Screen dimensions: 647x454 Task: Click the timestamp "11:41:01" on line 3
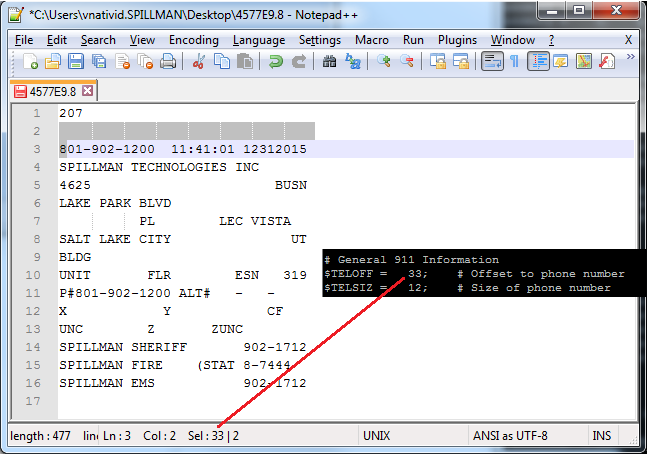tap(203, 149)
